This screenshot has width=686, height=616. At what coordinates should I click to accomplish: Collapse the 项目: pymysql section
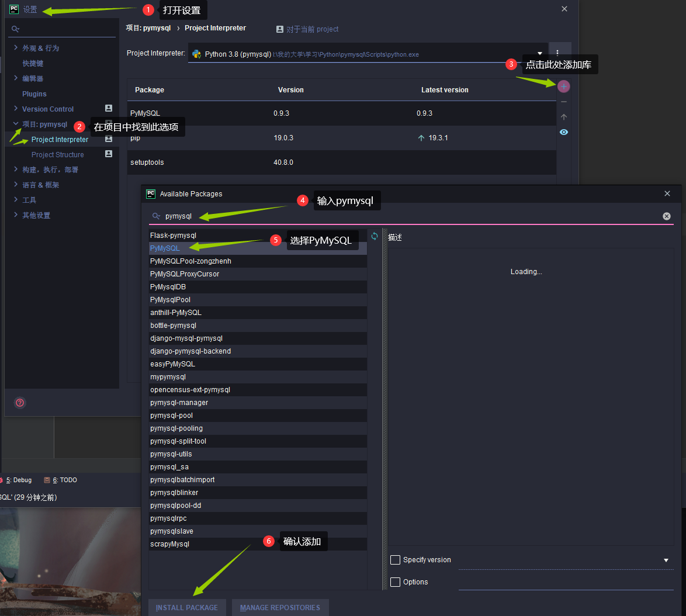[16, 124]
